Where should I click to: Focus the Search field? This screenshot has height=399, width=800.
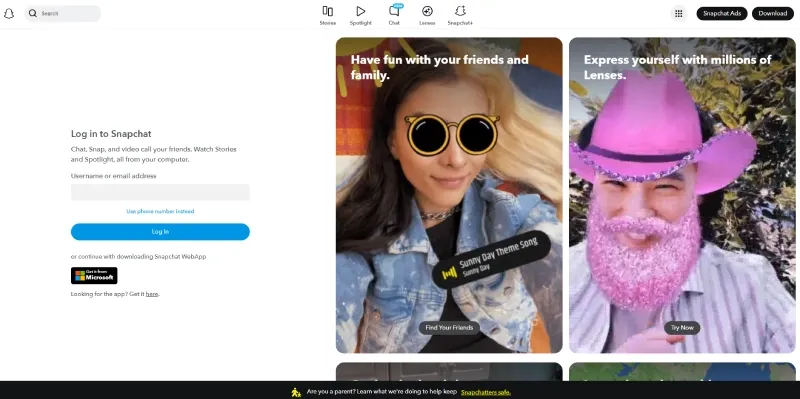tap(62, 13)
